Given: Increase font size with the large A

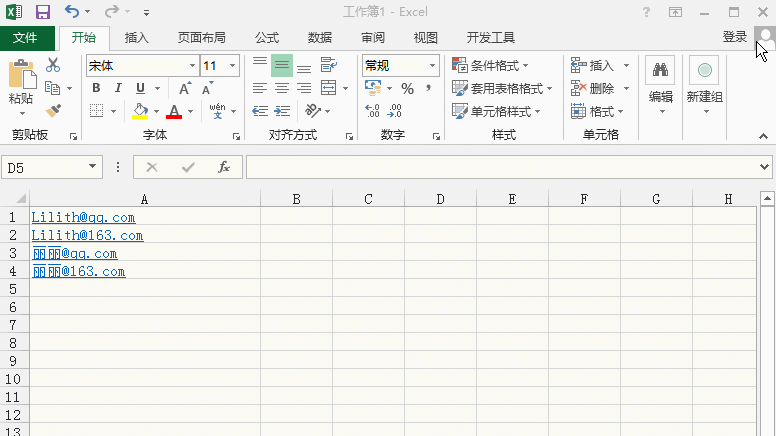Looking at the screenshot, I should tap(185, 88).
